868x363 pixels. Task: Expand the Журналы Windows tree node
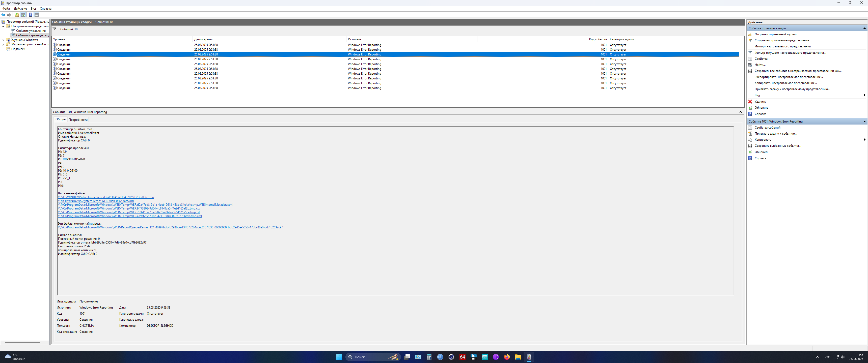tap(3, 40)
